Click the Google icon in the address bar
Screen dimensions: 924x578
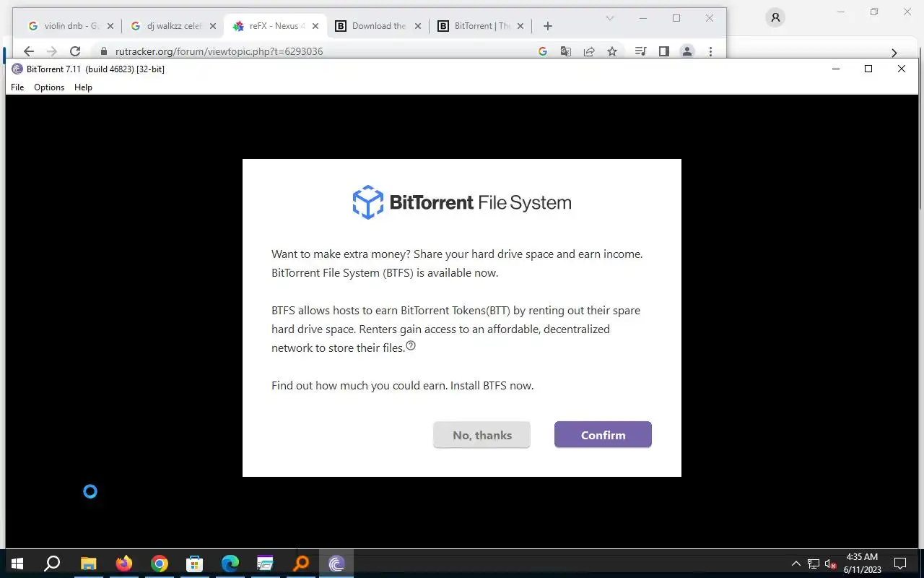(544, 51)
